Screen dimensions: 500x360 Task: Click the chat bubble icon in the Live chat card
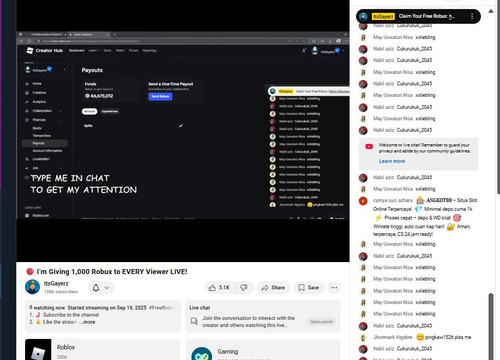194,321
